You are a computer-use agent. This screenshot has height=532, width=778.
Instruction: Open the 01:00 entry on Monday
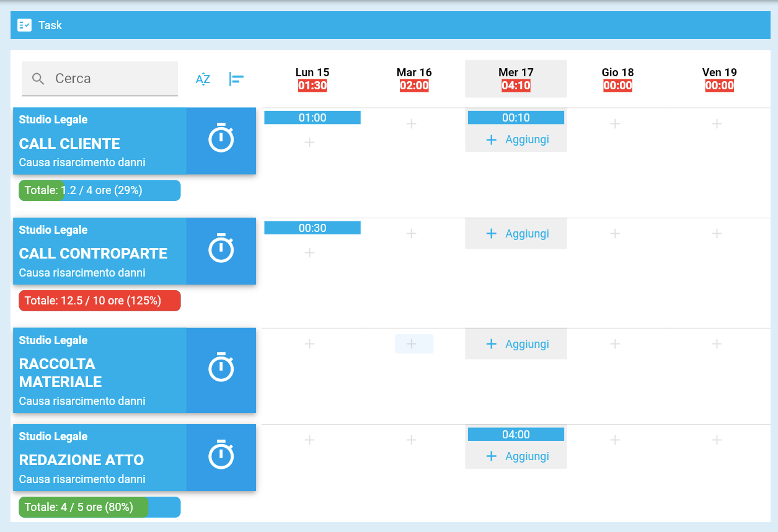pos(312,118)
